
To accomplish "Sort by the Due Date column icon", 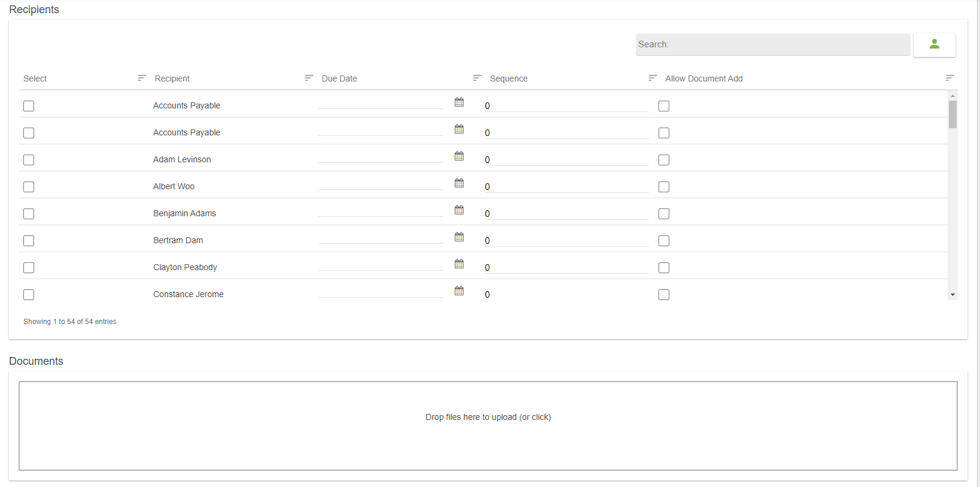I will tap(477, 78).
